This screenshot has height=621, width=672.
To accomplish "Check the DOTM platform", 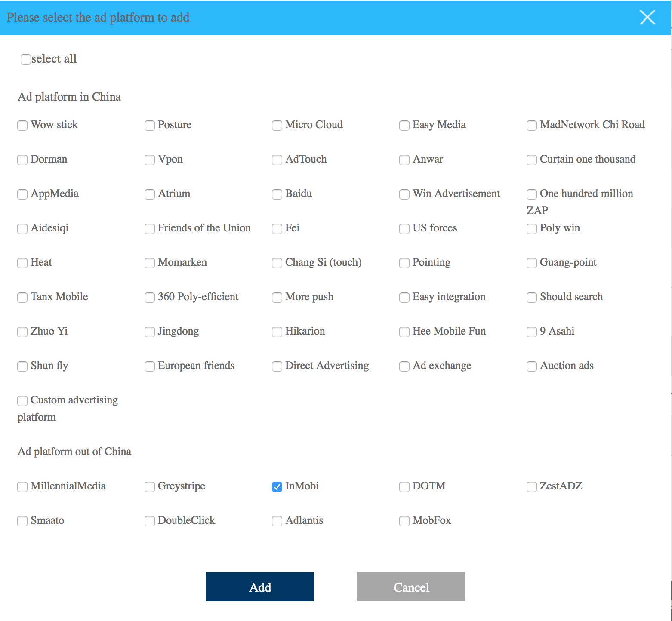I will (404, 487).
